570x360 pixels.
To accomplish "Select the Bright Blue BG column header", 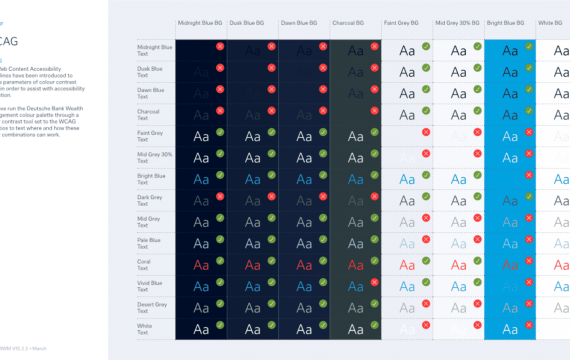I will coord(505,23).
